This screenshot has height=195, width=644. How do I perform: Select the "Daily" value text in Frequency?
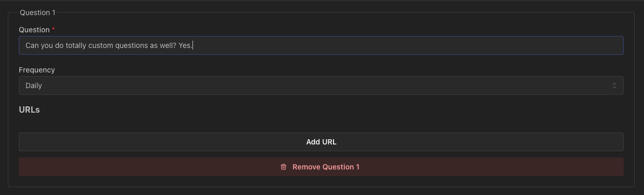tap(34, 86)
